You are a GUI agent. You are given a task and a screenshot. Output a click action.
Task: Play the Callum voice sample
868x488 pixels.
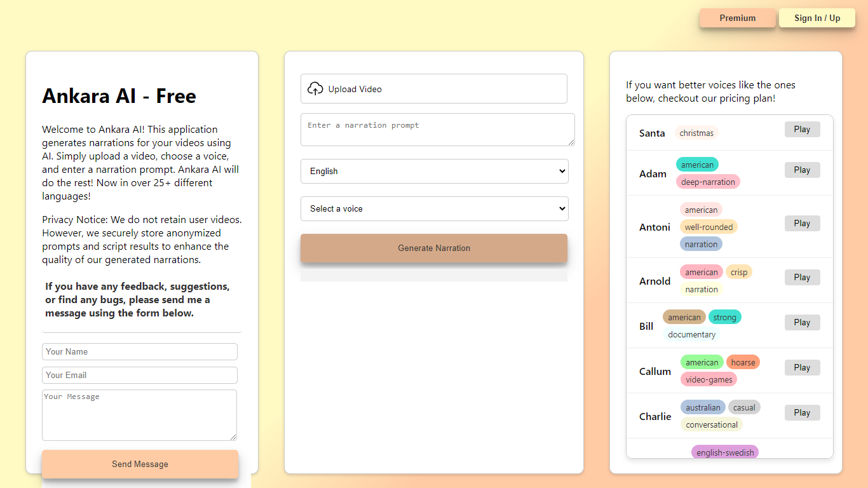(802, 368)
